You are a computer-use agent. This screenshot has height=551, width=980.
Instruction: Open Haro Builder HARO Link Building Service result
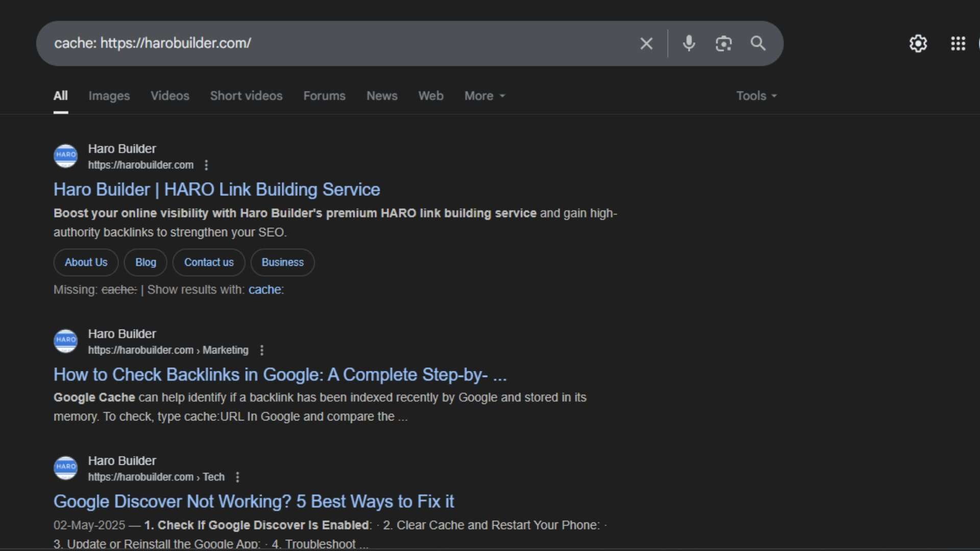point(217,190)
